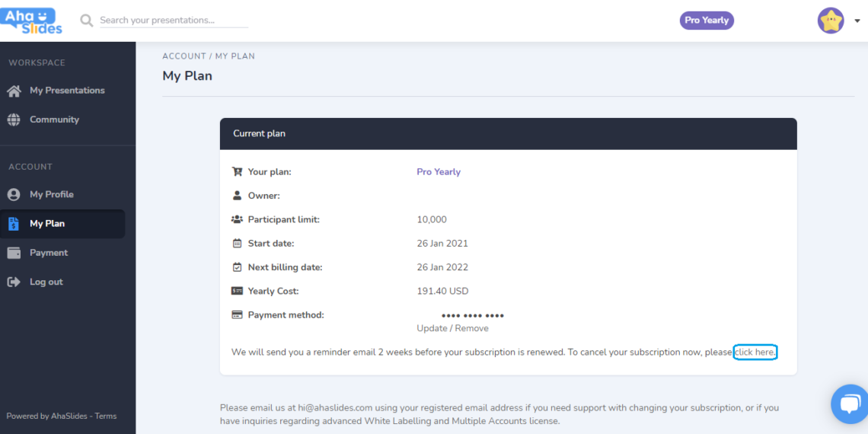Click the home icon beside My Presentations
This screenshot has height=434, width=868.
pos(14,91)
